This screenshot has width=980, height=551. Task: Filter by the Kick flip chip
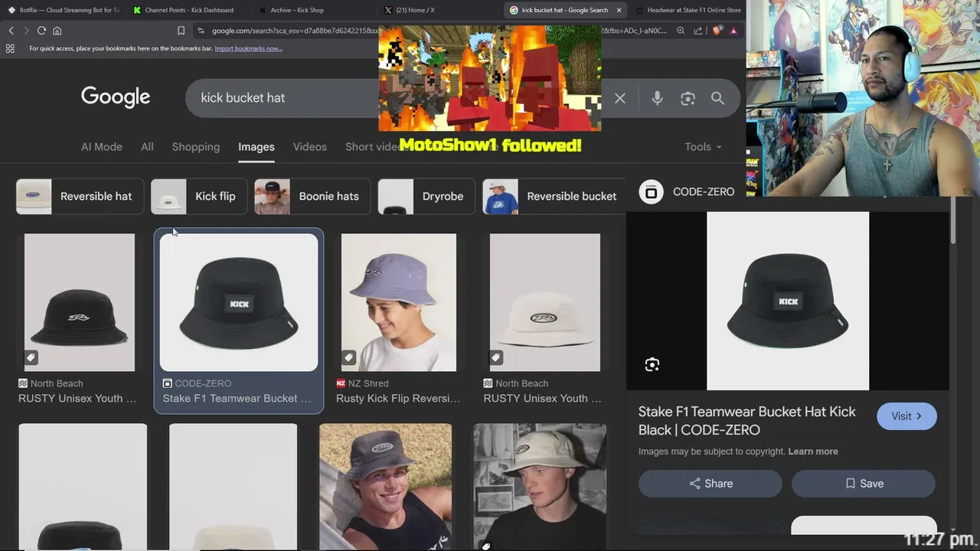pyautogui.click(x=198, y=197)
